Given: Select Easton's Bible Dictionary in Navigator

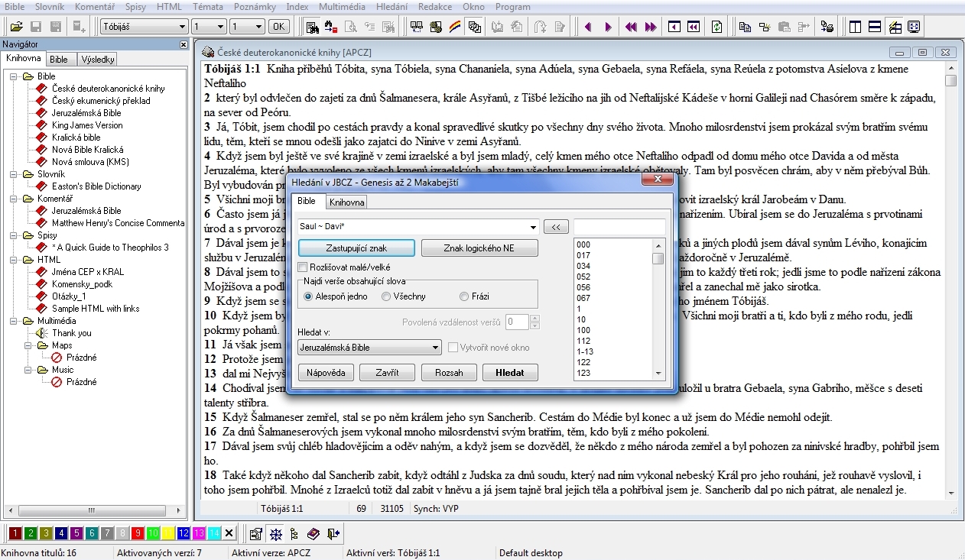Looking at the screenshot, I should click(x=96, y=186).
